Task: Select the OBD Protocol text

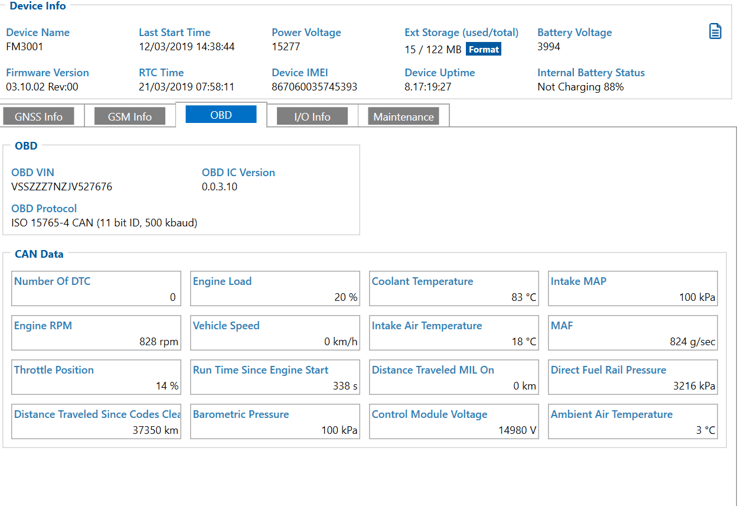Action: point(104,223)
